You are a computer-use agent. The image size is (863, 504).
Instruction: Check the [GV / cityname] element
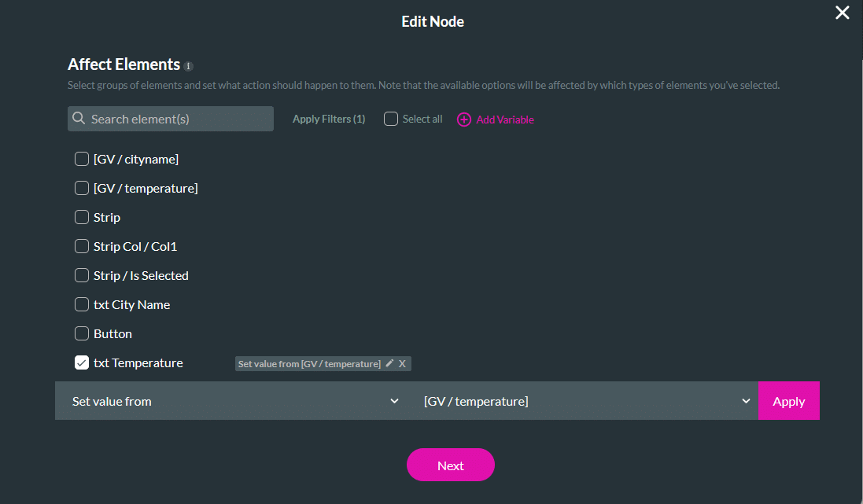pos(81,158)
